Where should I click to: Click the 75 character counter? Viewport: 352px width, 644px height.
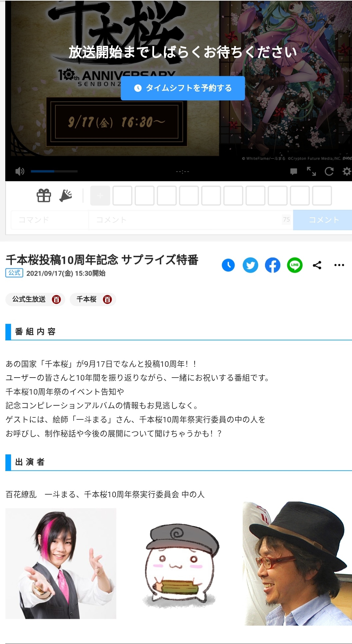click(287, 219)
